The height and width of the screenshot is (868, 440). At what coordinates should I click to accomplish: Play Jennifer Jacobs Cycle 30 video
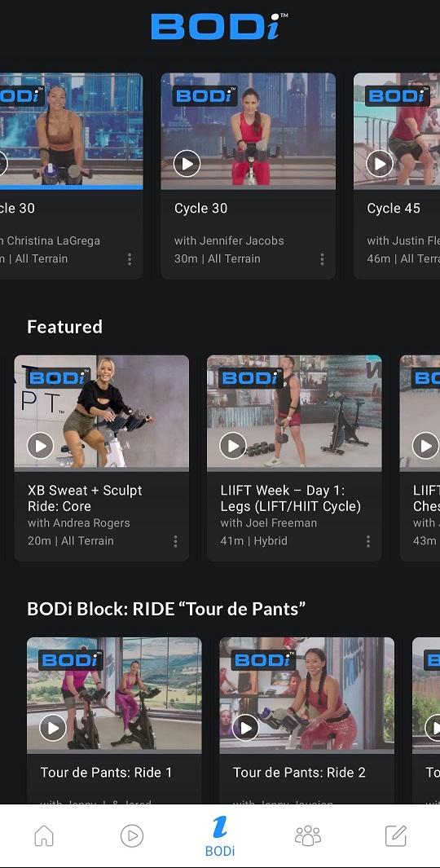coord(187,163)
